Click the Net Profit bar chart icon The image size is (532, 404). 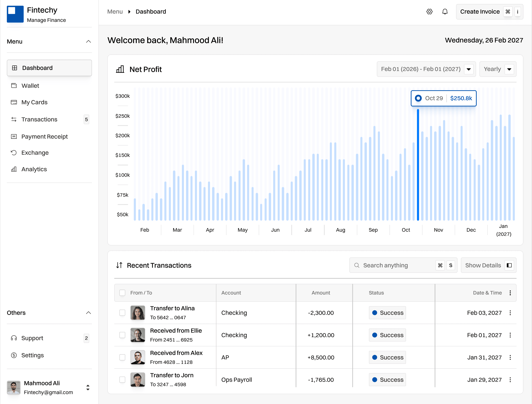click(x=120, y=69)
